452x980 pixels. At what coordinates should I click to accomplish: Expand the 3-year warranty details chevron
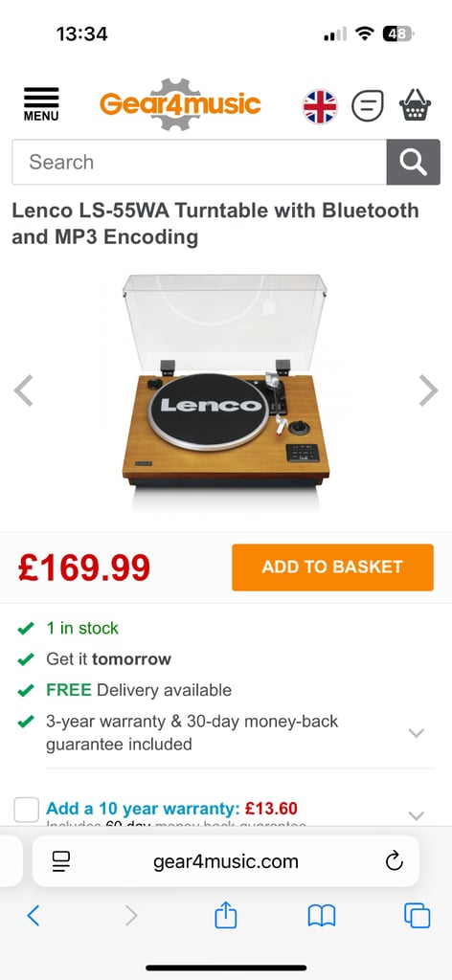click(x=417, y=733)
